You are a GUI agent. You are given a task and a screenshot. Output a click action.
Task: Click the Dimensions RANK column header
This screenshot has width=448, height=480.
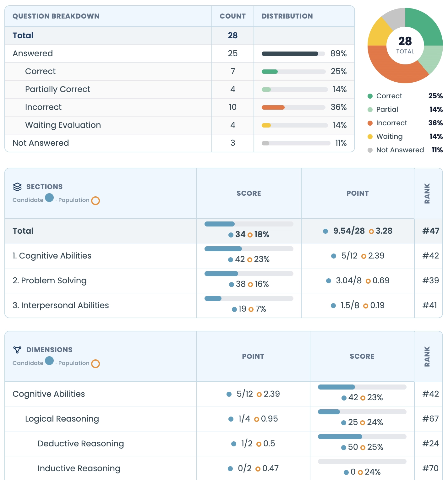point(427,357)
